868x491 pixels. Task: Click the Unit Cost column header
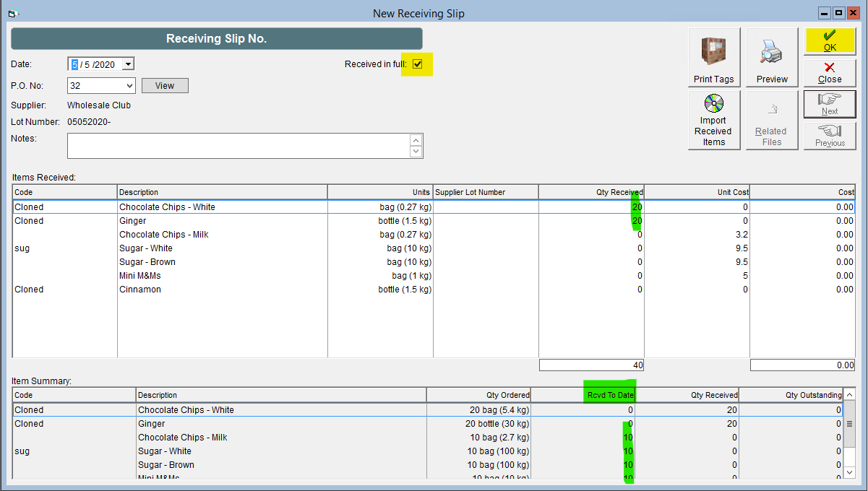(697, 192)
